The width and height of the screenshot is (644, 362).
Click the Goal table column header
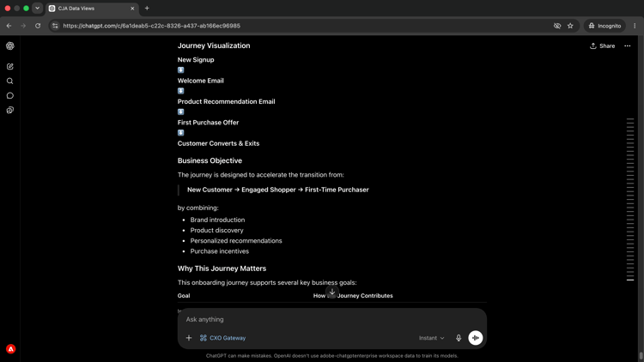184,295
